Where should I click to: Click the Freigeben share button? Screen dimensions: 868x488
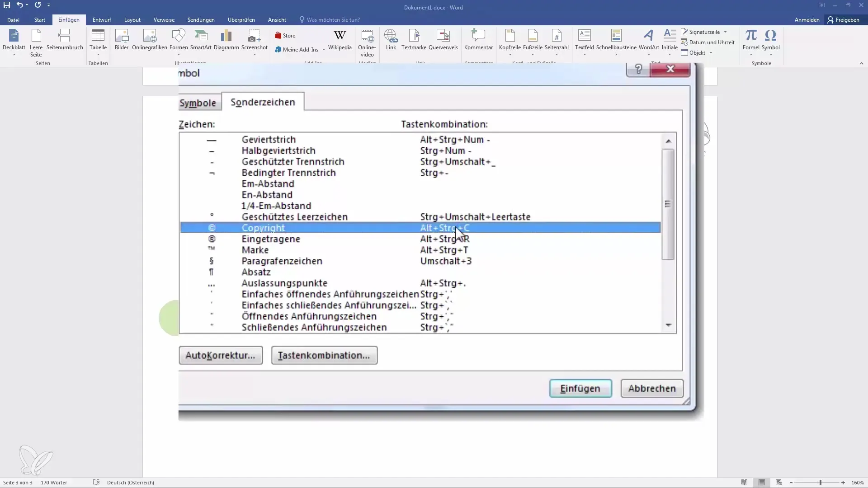click(844, 20)
